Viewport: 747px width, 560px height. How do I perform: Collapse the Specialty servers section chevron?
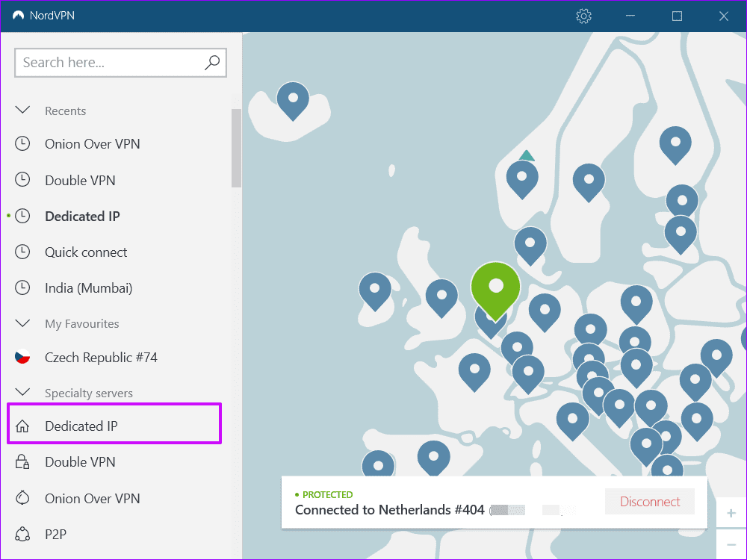[22, 393]
